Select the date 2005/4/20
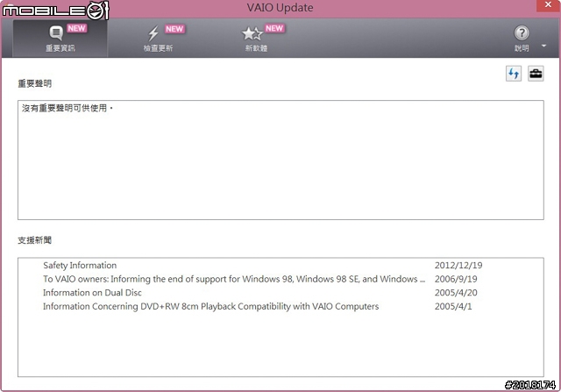Screen dimensions: 561x392 [x=456, y=293]
